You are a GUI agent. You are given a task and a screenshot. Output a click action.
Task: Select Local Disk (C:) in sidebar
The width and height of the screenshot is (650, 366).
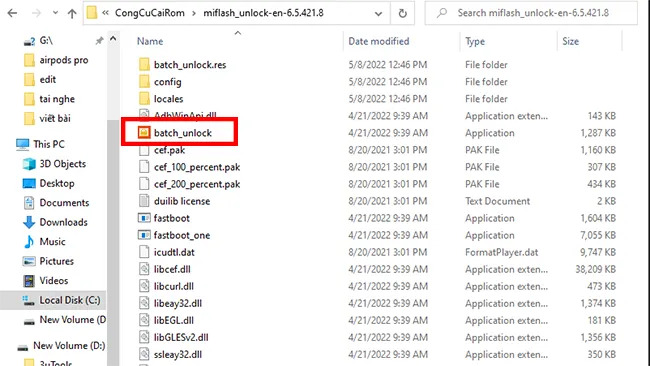pyautogui.click(x=70, y=300)
